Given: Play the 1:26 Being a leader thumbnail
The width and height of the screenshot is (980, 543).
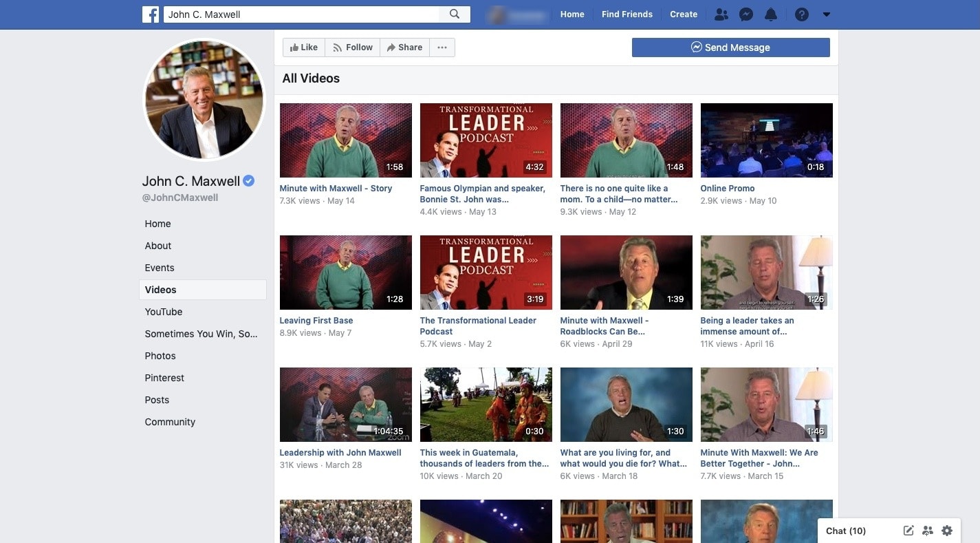Looking at the screenshot, I should (x=767, y=273).
